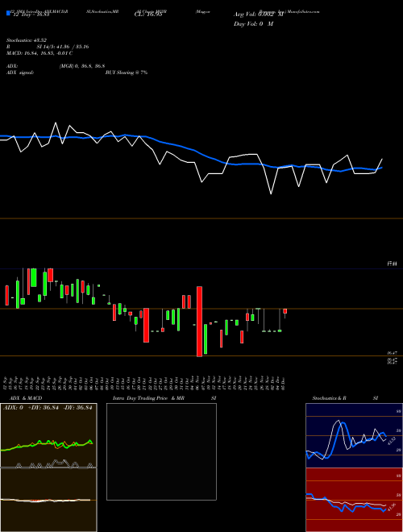Click the 'SI 14/3: 41.36 / 35.16' value

(63, 47)
